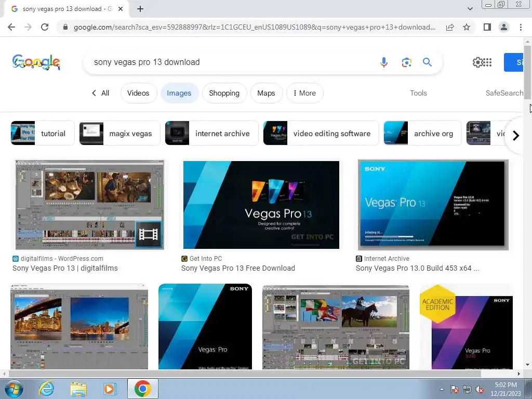Expand the More search options menu

(x=304, y=93)
